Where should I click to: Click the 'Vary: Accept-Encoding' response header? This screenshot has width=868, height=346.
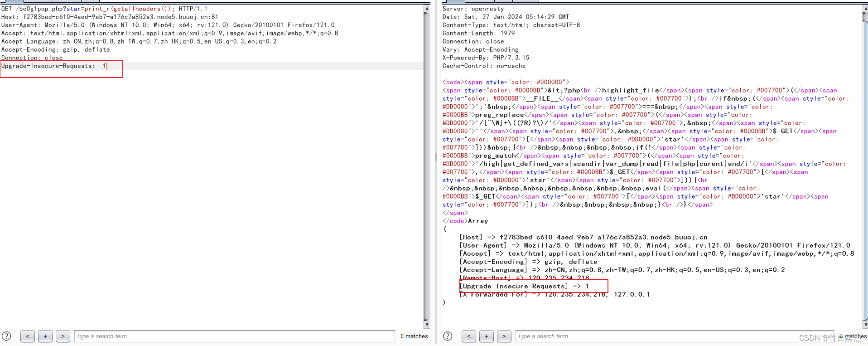pyautogui.click(x=480, y=49)
